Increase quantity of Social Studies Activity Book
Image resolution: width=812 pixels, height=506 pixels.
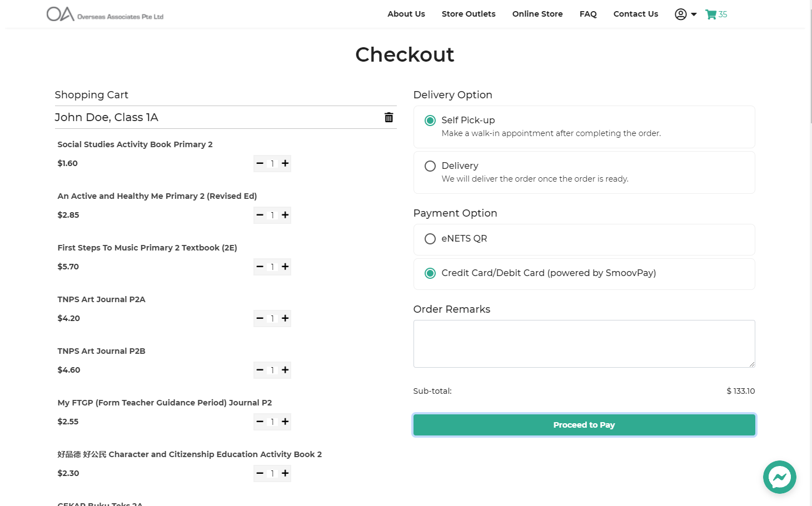coord(285,163)
